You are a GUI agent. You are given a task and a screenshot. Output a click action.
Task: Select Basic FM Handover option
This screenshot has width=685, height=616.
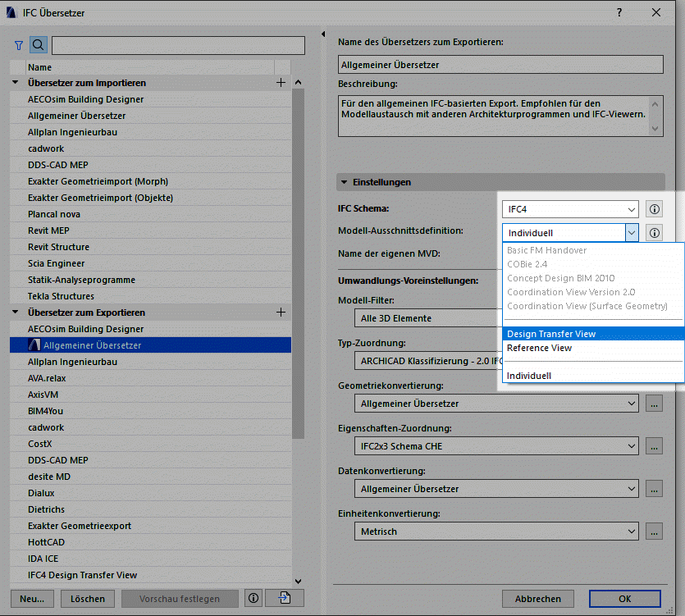pyautogui.click(x=593, y=250)
